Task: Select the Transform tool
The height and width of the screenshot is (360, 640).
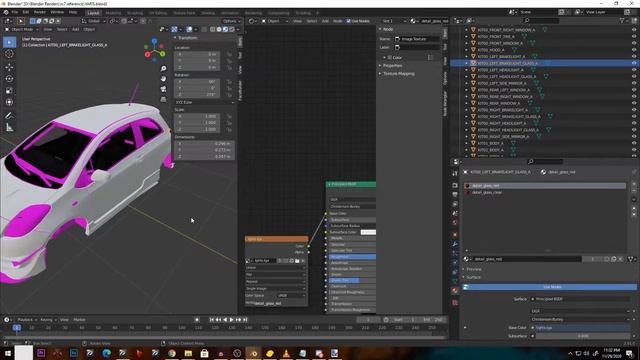Action: [x=9, y=102]
